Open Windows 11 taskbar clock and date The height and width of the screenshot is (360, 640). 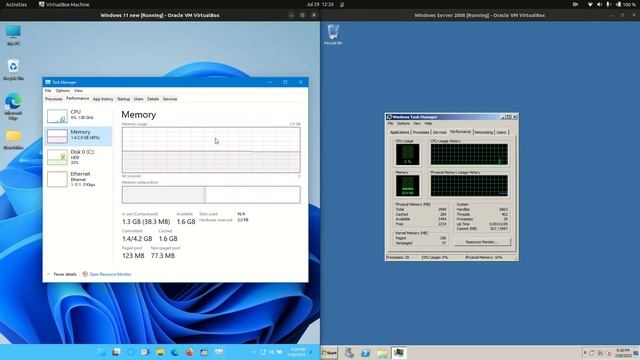click(297, 352)
